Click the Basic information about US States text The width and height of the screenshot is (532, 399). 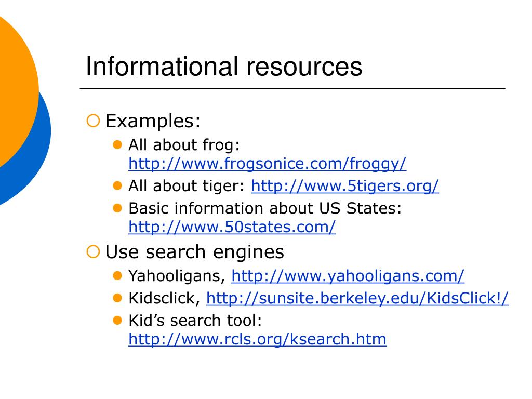[265, 208]
